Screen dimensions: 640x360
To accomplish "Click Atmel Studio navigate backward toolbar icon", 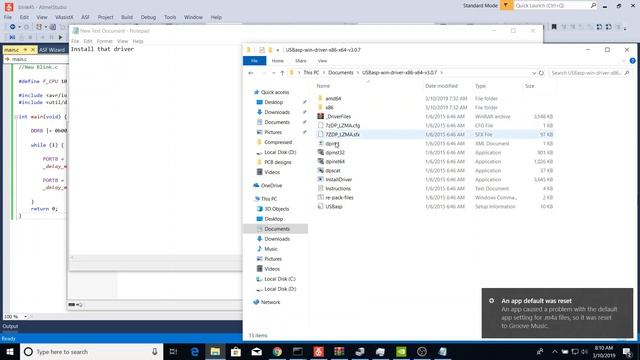I will [x=13, y=27].
